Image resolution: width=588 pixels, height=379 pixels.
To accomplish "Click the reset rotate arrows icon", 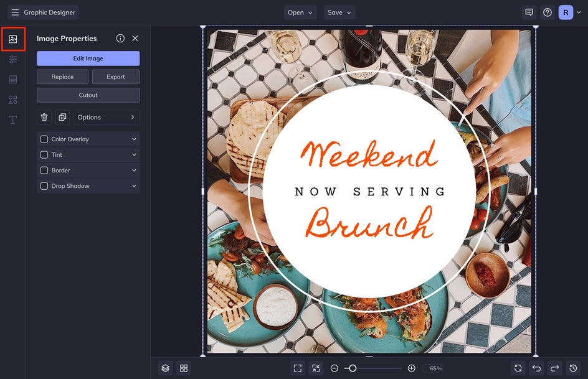I will [518, 368].
